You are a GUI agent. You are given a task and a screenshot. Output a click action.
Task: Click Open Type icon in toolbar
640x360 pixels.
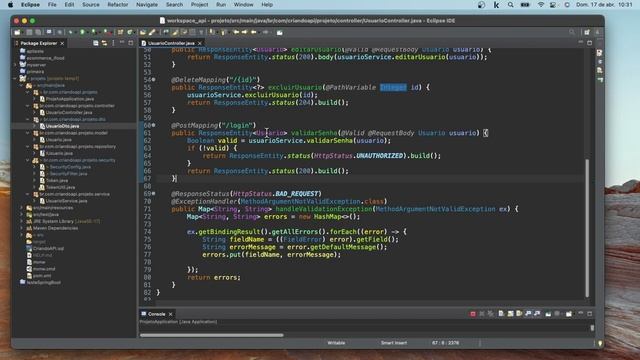point(142,32)
